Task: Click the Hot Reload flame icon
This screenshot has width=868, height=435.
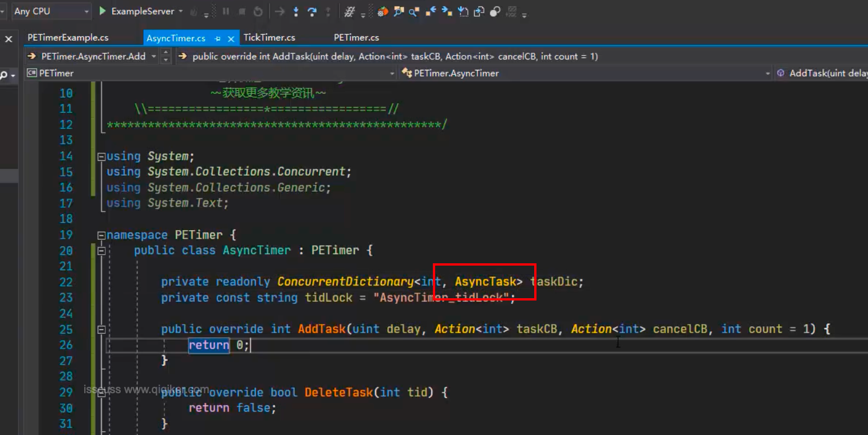Action: pos(194,11)
